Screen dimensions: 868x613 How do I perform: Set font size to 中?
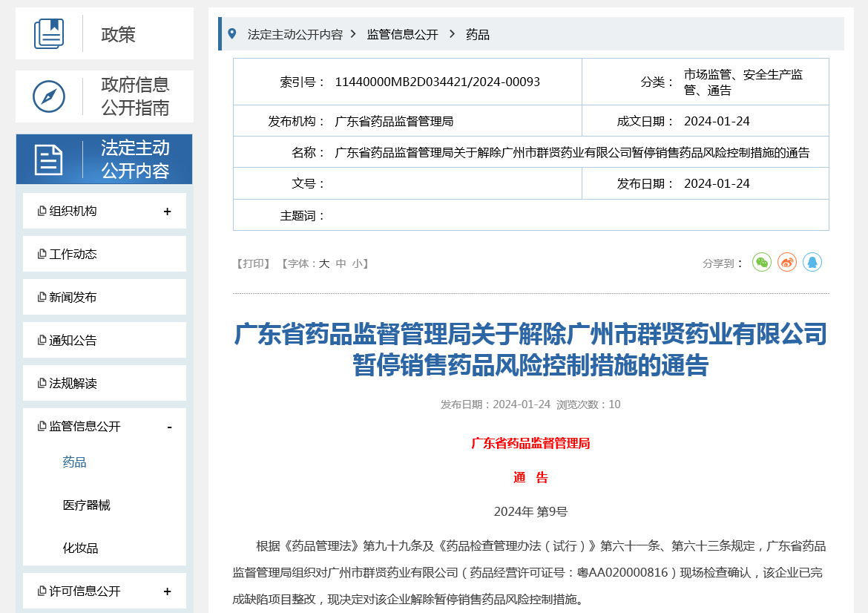341,263
